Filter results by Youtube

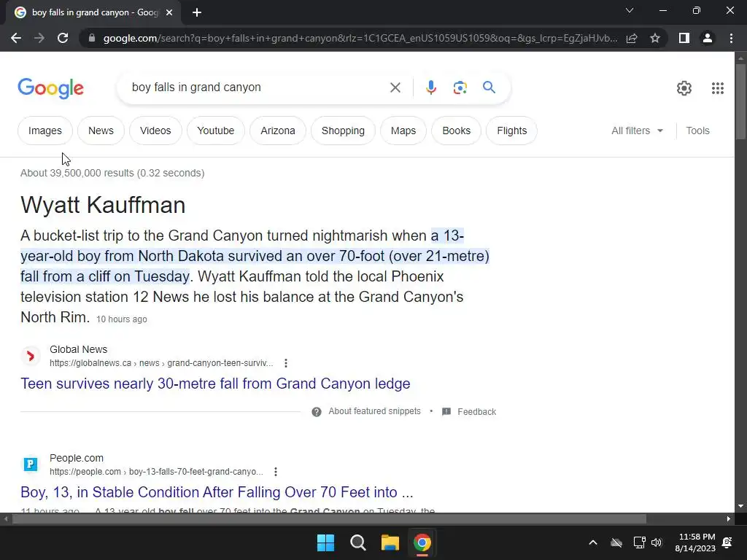[x=216, y=131]
